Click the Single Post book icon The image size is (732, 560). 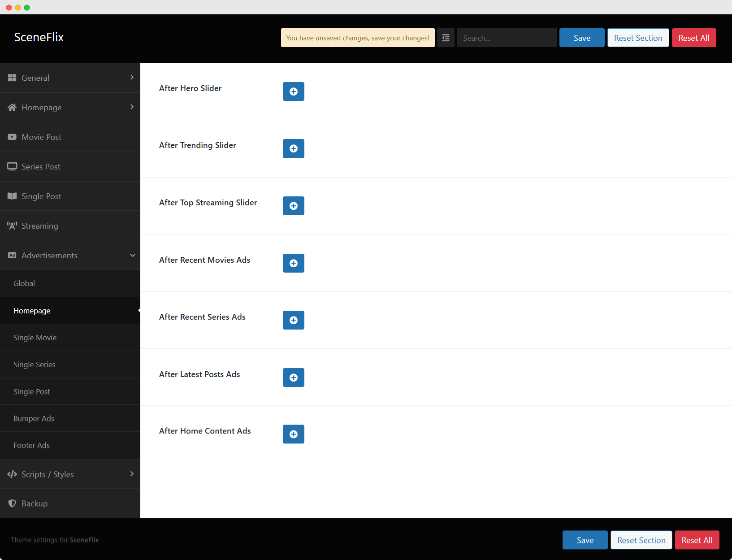pos(12,196)
